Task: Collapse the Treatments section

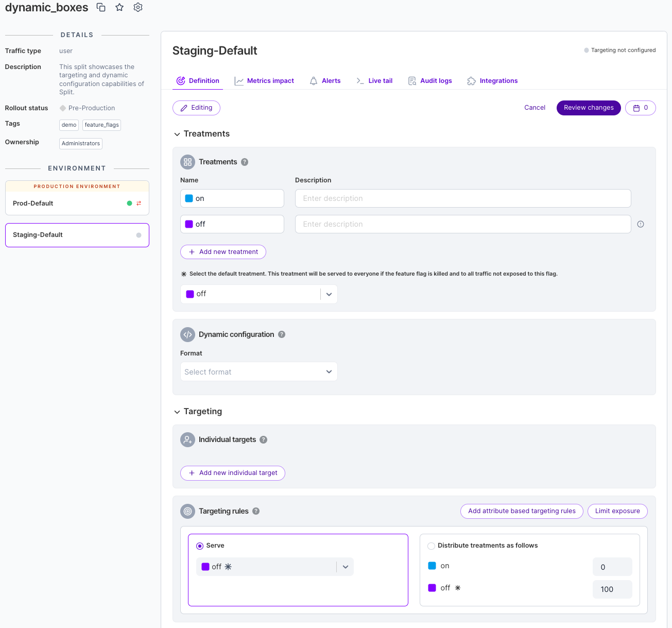Action: pyautogui.click(x=177, y=134)
